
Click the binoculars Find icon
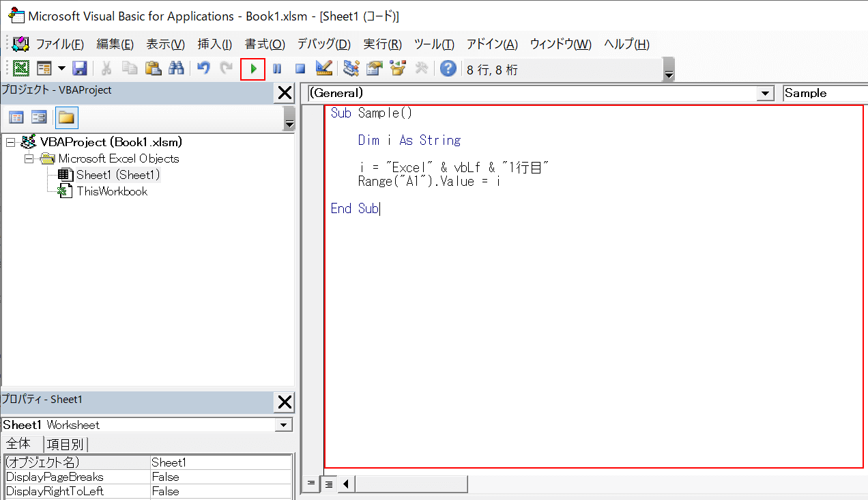click(x=176, y=68)
